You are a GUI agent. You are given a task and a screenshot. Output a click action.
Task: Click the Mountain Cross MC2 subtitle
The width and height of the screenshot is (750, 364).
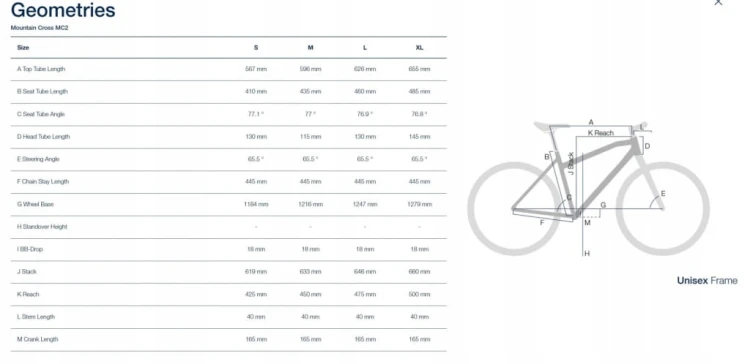point(40,28)
